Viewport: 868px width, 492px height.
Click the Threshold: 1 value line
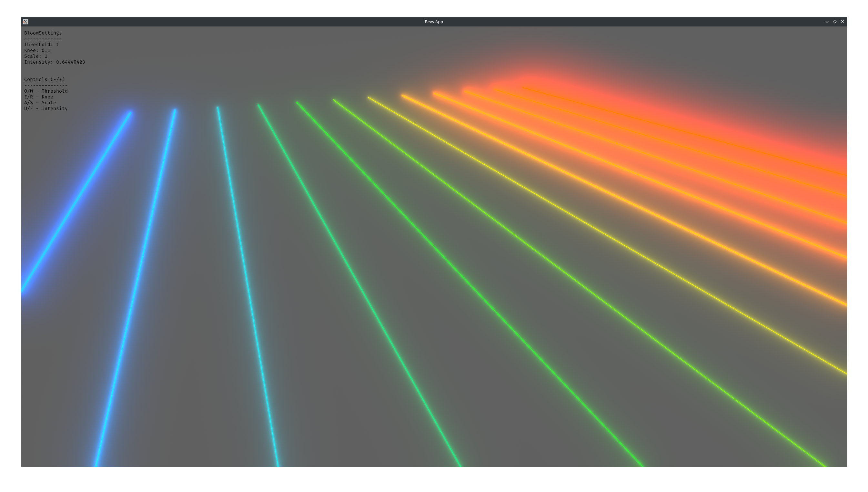pyautogui.click(x=42, y=45)
